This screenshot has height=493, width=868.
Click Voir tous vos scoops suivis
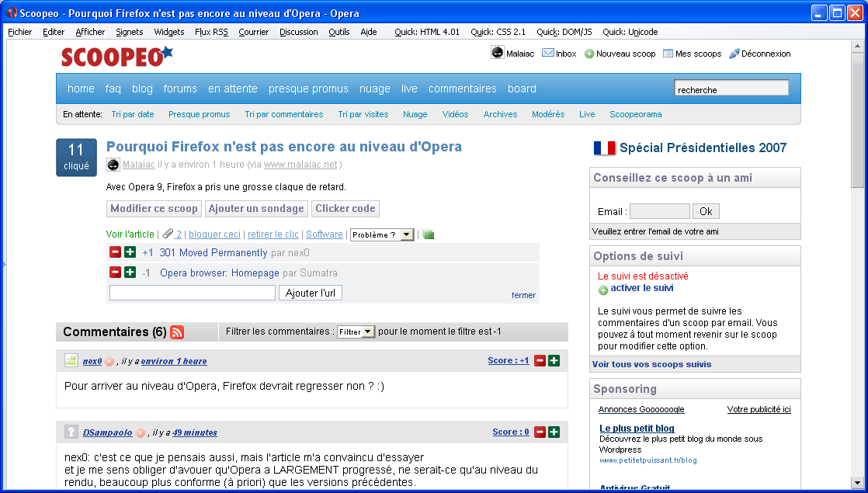click(x=651, y=364)
